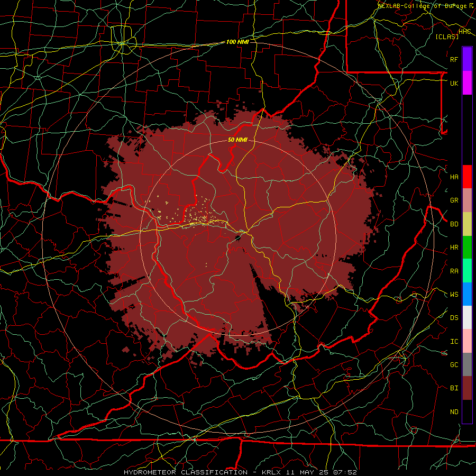The height and width of the screenshot is (476, 476).
Task: Click the WS blue legend swatch
Action: (x=467, y=294)
